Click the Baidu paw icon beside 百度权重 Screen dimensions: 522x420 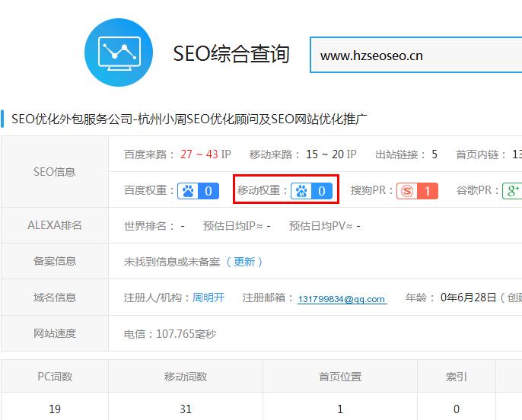pos(188,190)
